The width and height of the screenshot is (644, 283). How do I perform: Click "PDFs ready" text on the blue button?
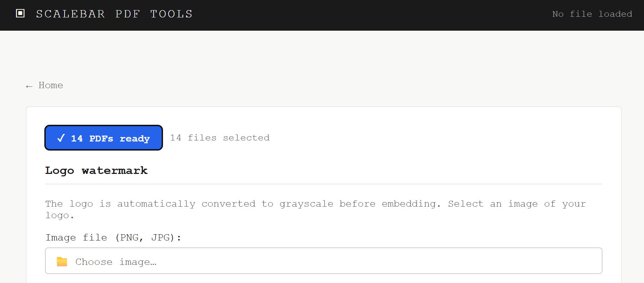(x=119, y=138)
